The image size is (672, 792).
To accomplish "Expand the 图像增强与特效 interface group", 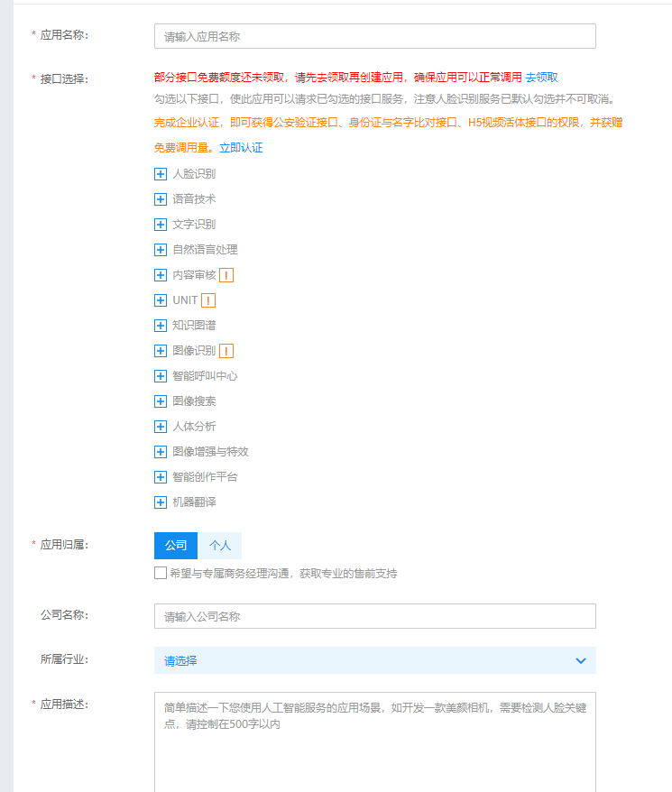I will (161, 452).
